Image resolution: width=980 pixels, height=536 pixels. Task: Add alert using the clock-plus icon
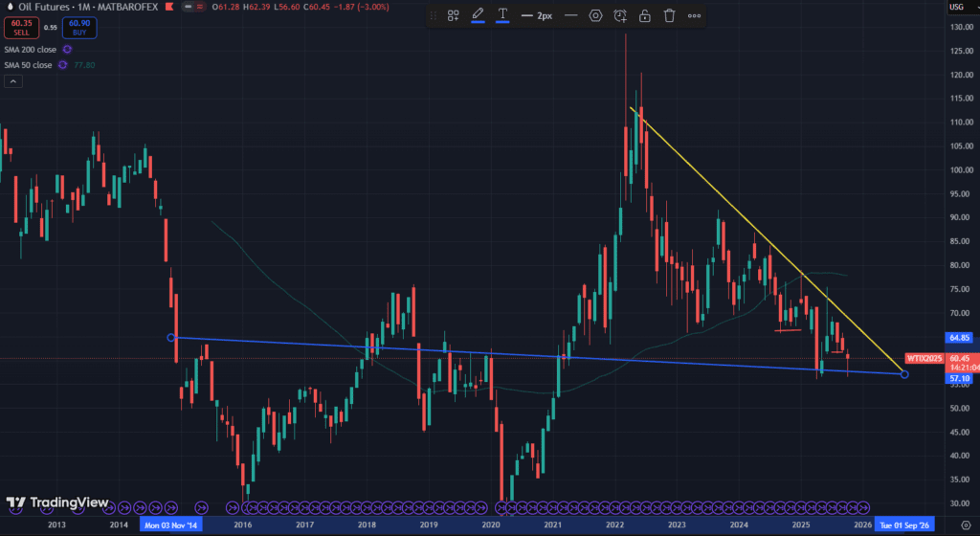(620, 16)
